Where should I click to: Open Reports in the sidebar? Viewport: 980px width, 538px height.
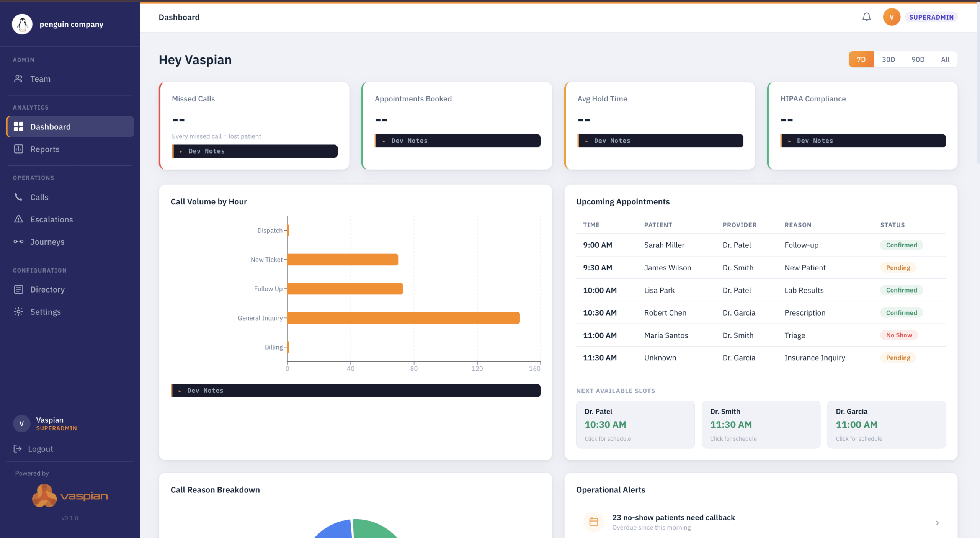[70, 149]
